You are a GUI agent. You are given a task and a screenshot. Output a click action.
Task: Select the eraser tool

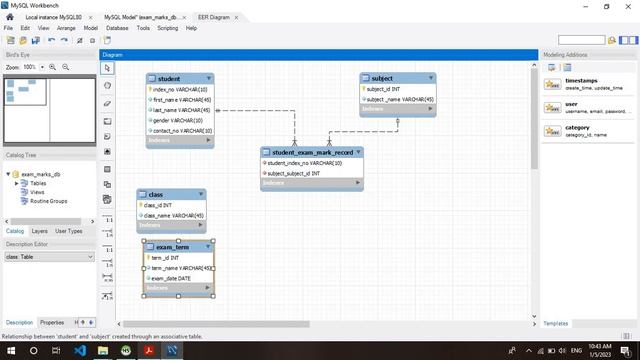[107, 103]
